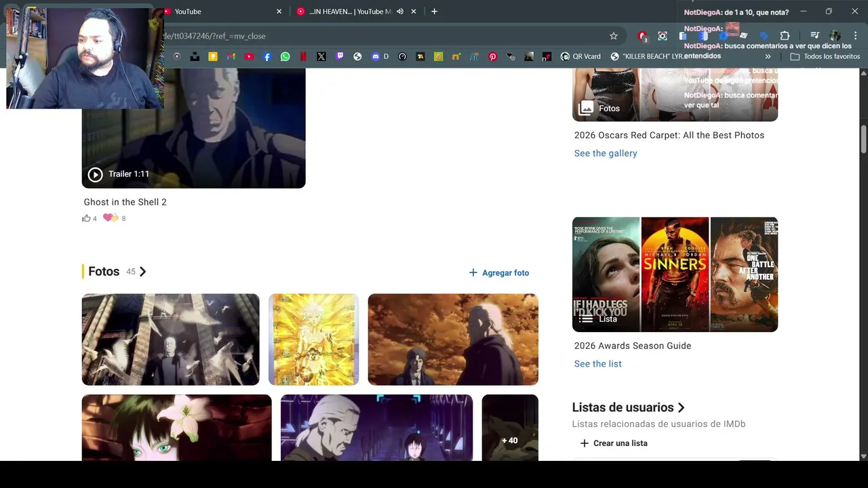Open the +40 more photos thumbnail
This screenshot has width=868, height=488.
[x=510, y=428]
